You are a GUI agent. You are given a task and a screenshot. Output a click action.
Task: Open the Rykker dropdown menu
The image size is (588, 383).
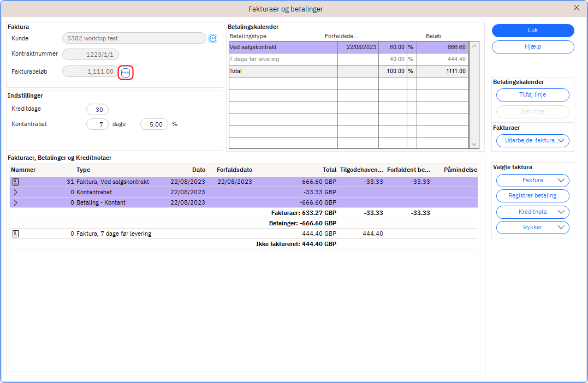click(x=532, y=227)
